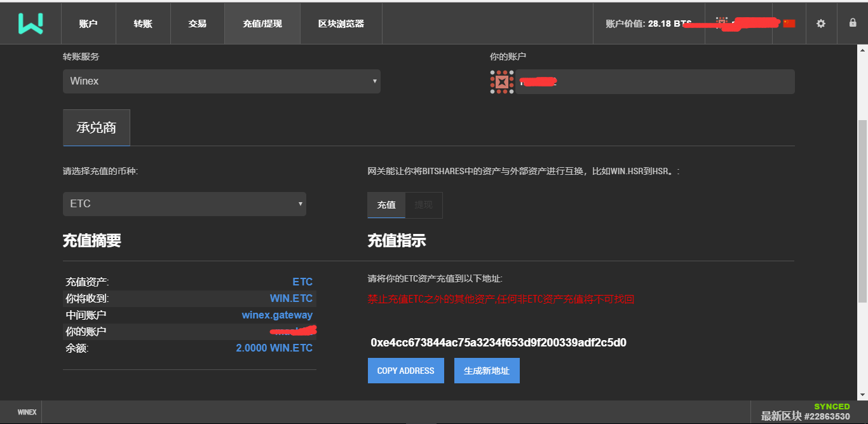Click the ETC deposit address text
This screenshot has width=868, height=424.
coord(499,343)
